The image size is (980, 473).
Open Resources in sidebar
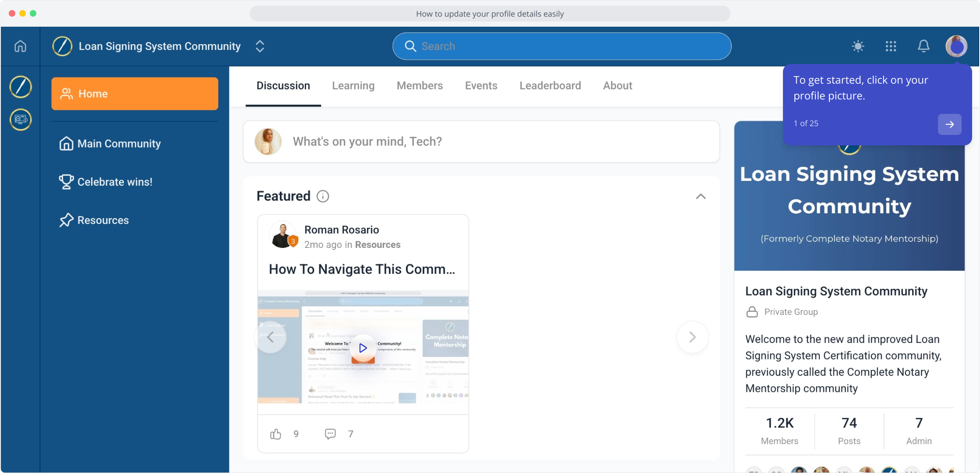[94, 220]
